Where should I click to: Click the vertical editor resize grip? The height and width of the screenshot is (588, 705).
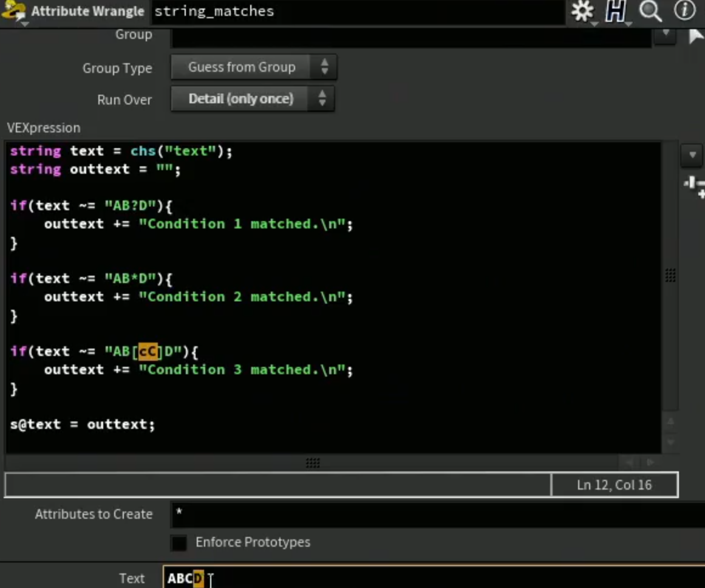(x=670, y=275)
